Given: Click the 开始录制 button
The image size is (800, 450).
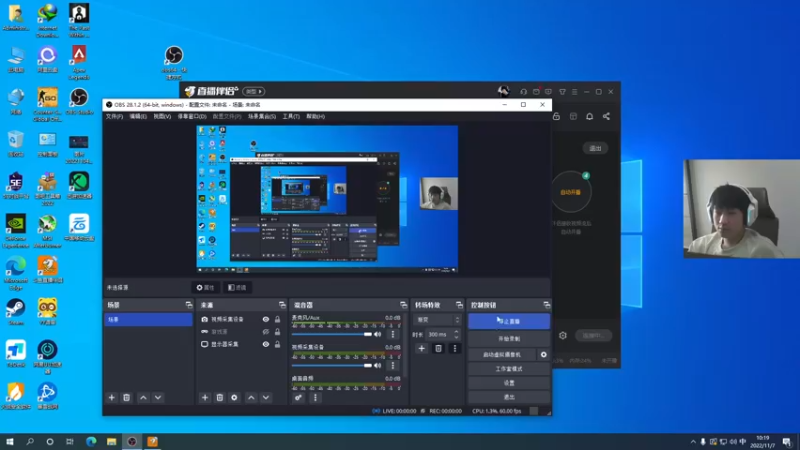Looking at the screenshot, I should (x=509, y=339).
